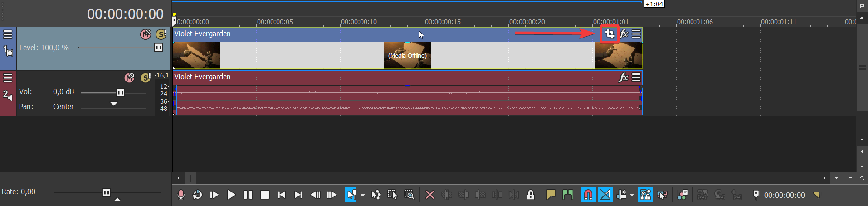
Task: Toggle Automatic Crossfades
Action: [x=605, y=195]
